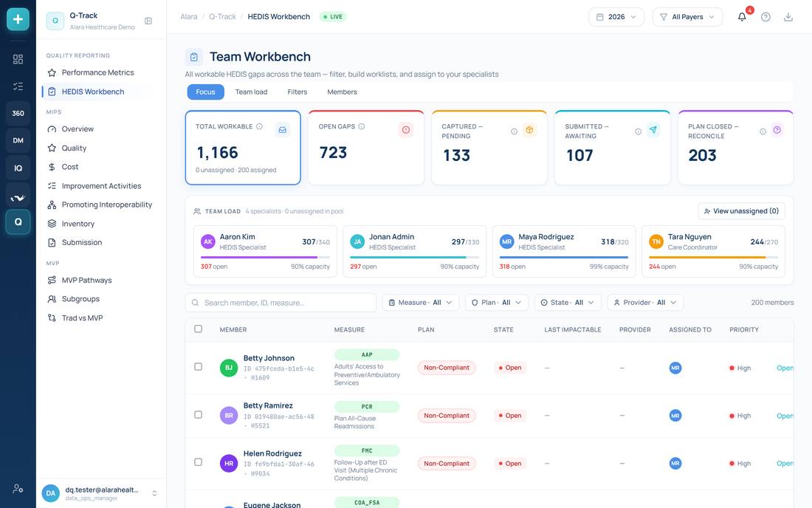Viewport: 812px width, 508px height.
Task: Expand the 2026 year dropdown
Action: (x=616, y=16)
